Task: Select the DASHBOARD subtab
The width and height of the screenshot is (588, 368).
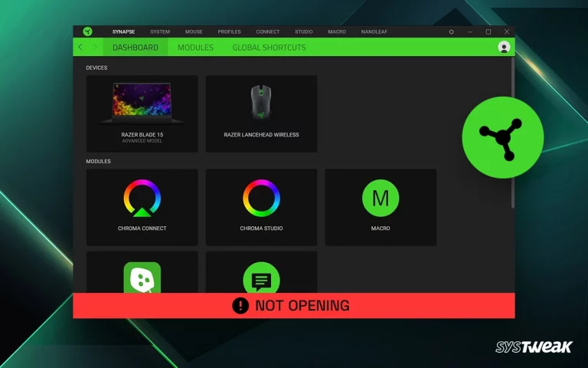Action: [136, 48]
